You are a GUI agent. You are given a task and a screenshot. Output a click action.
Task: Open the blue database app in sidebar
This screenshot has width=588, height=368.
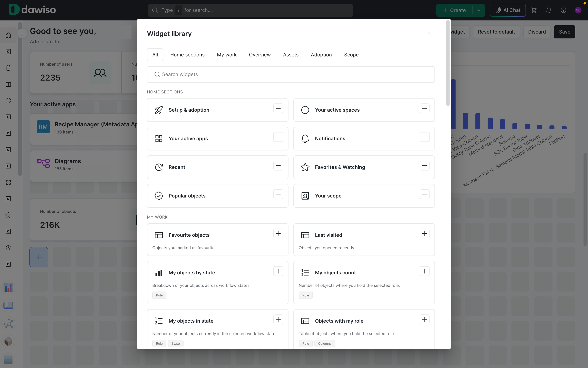pyautogui.click(x=9, y=359)
